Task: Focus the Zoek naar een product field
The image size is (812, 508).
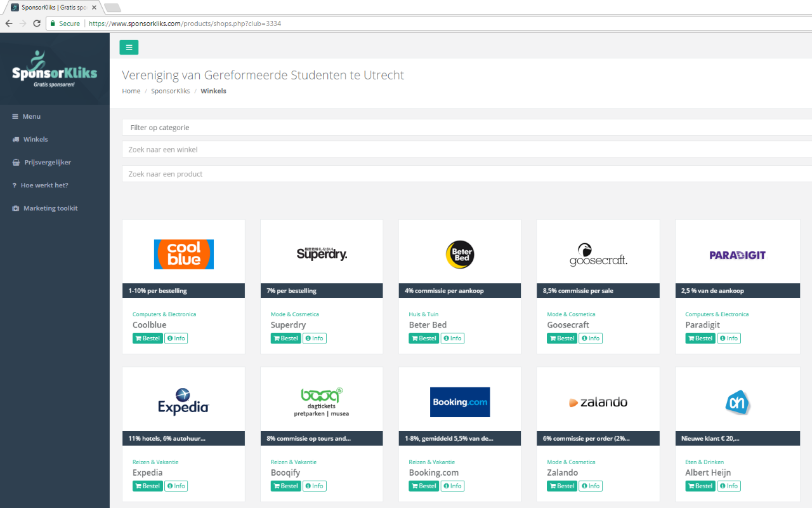Action: (467, 174)
